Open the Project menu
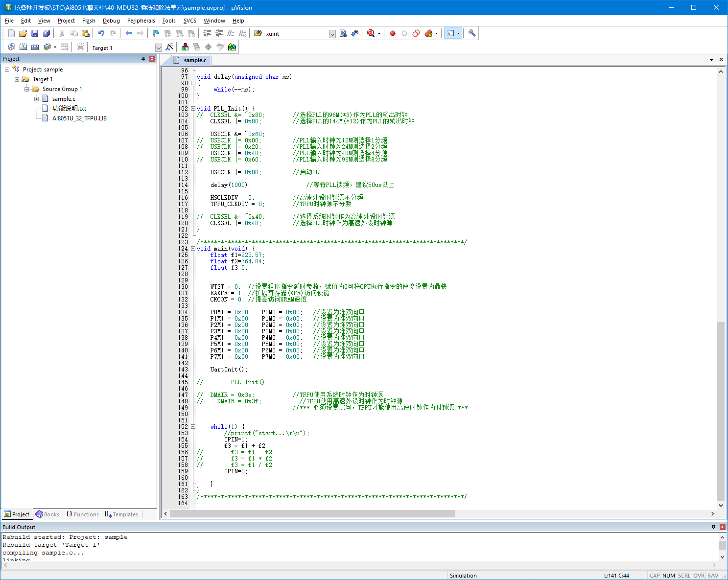 (66, 21)
